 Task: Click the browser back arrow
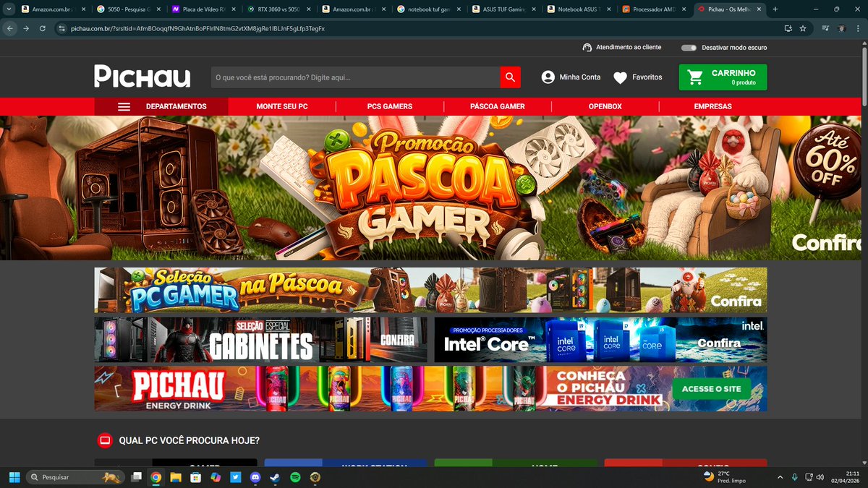click(x=10, y=28)
